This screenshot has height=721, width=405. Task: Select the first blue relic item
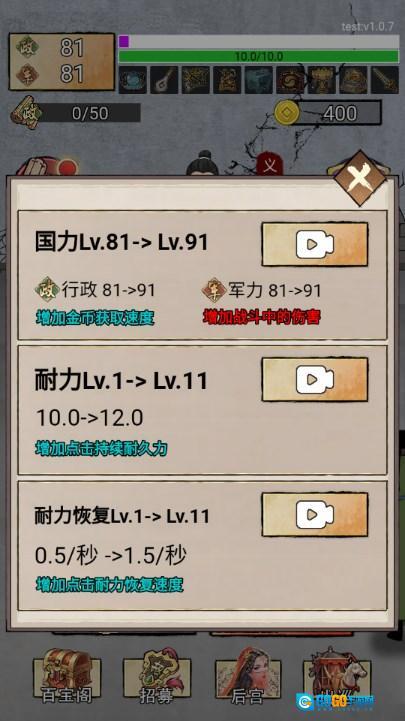point(133,80)
